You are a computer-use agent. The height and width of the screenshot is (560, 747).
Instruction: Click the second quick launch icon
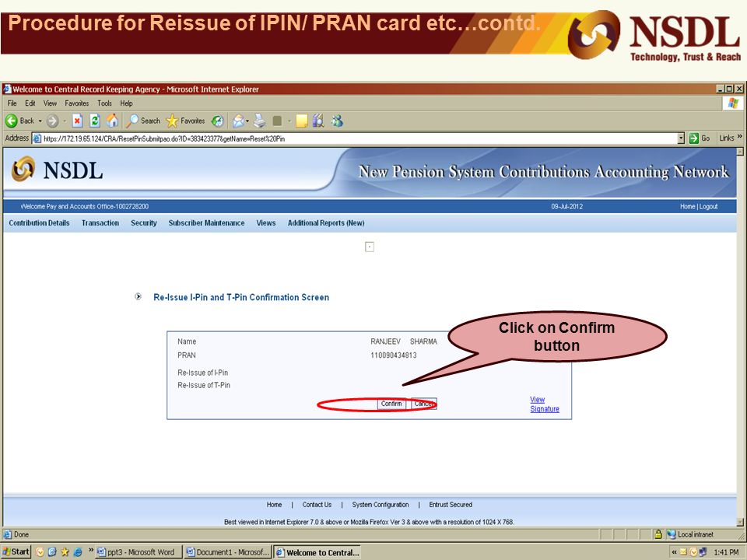point(52,552)
